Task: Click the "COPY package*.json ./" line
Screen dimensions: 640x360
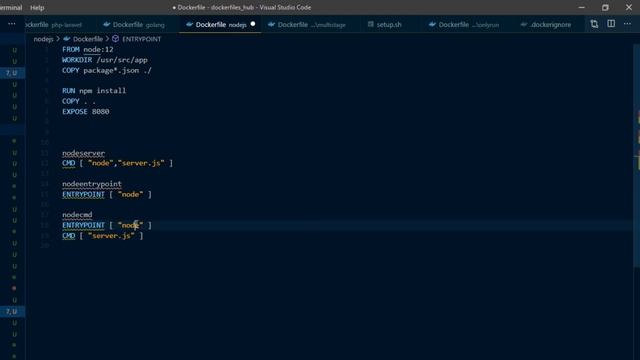Action: (107, 70)
